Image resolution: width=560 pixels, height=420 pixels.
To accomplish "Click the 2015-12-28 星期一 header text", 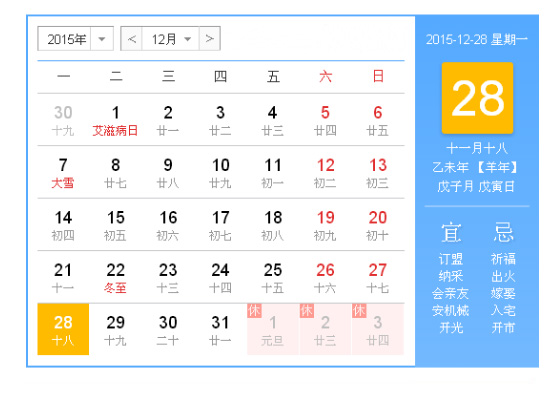I will tap(477, 39).
